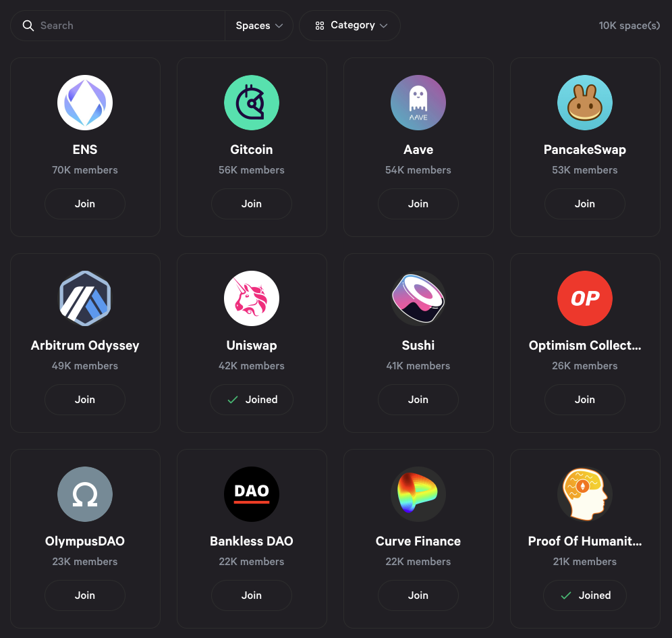Click the PancakeSwap title text
672x638 pixels.
tap(585, 150)
